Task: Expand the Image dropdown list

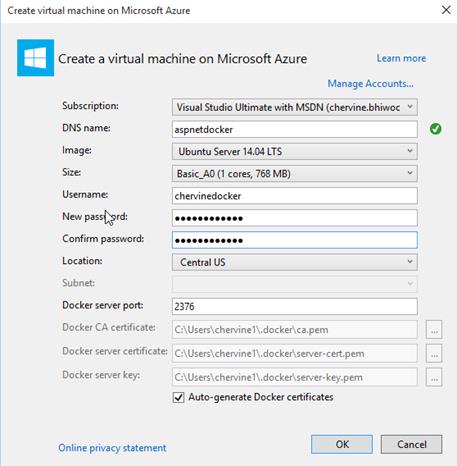Action: click(x=295, y=151)
